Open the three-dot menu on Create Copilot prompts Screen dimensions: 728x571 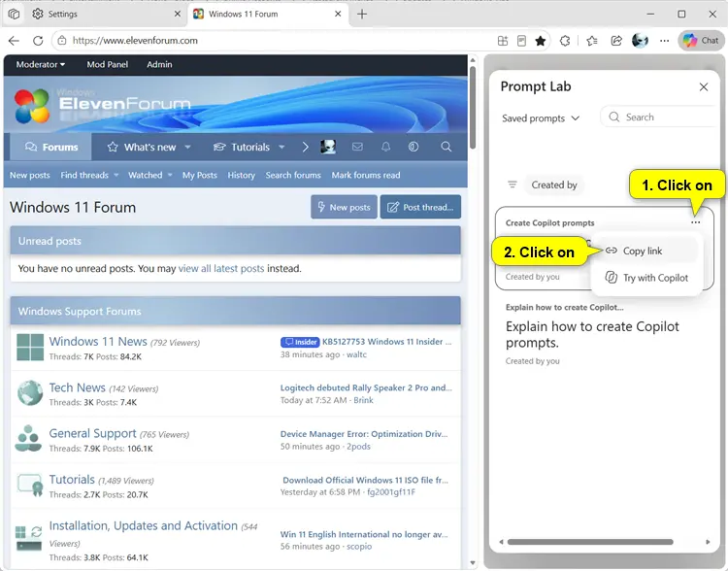click(x=696, y=222)
